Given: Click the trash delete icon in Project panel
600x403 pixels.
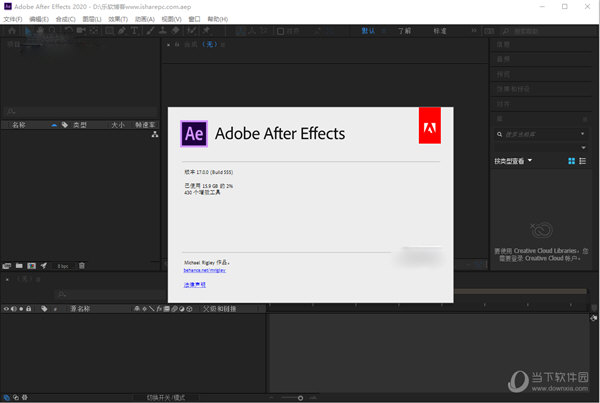Looking at the screenshot, I should pyautogui.click(x=82, y=266).
